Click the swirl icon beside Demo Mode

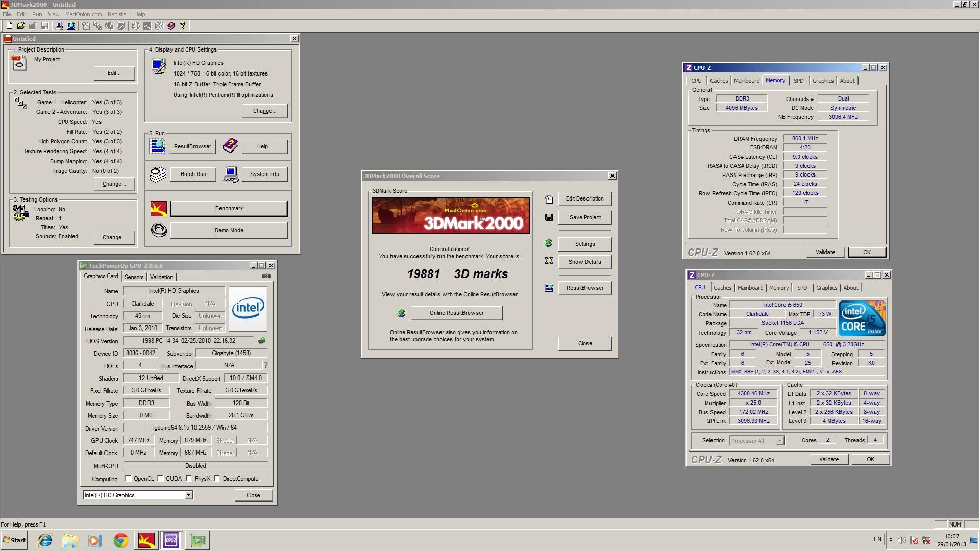click(159, 231)
